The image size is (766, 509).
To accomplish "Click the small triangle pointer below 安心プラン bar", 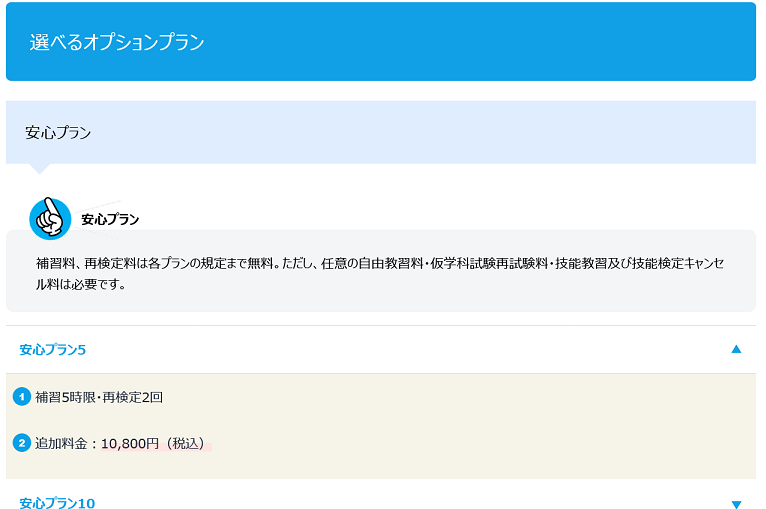I will pos(39,168).
